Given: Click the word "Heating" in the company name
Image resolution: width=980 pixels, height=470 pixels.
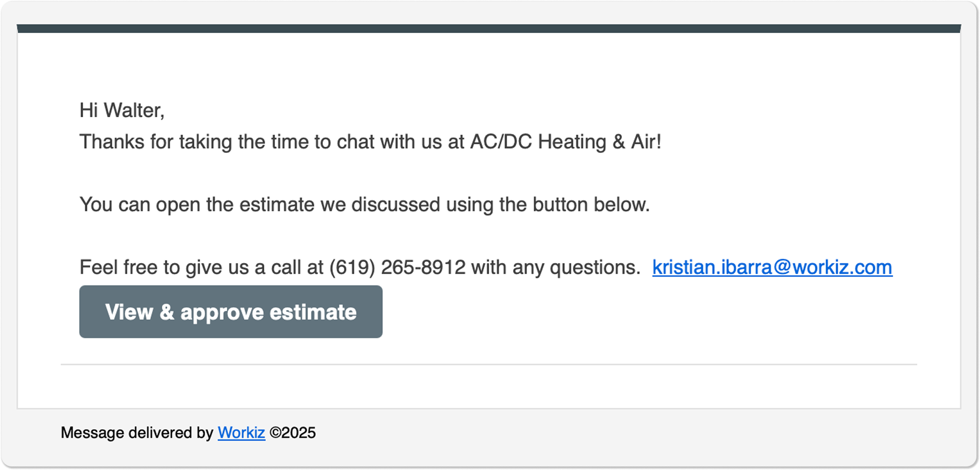Looking at the screenshot, I should tap(572, 142).
